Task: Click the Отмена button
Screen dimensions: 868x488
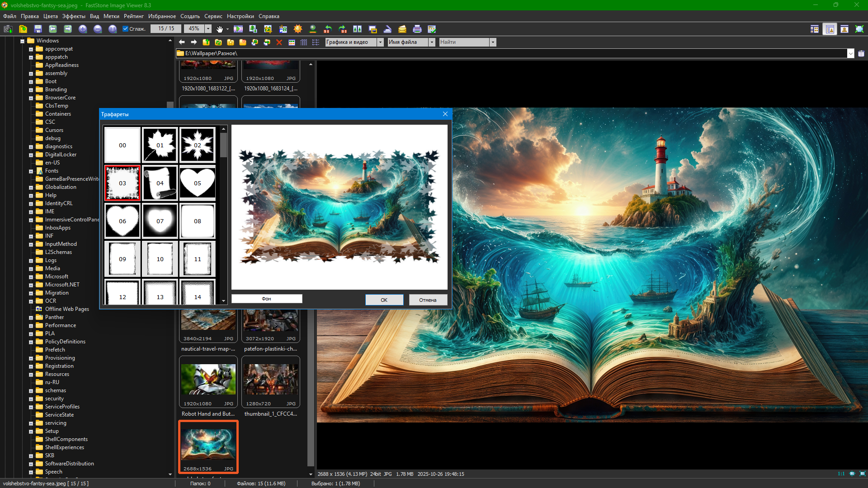Action: (x=428, y=300)
